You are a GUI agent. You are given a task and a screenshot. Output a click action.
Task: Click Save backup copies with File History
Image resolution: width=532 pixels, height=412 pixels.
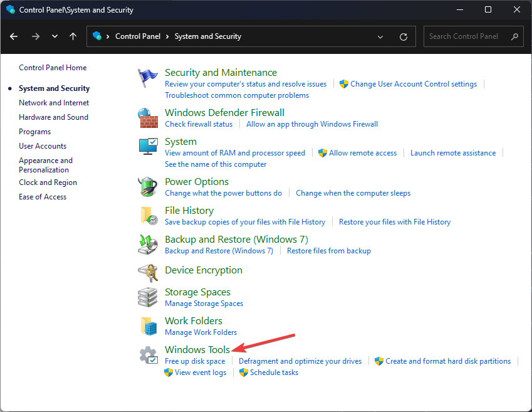click(x=245, y=222)
